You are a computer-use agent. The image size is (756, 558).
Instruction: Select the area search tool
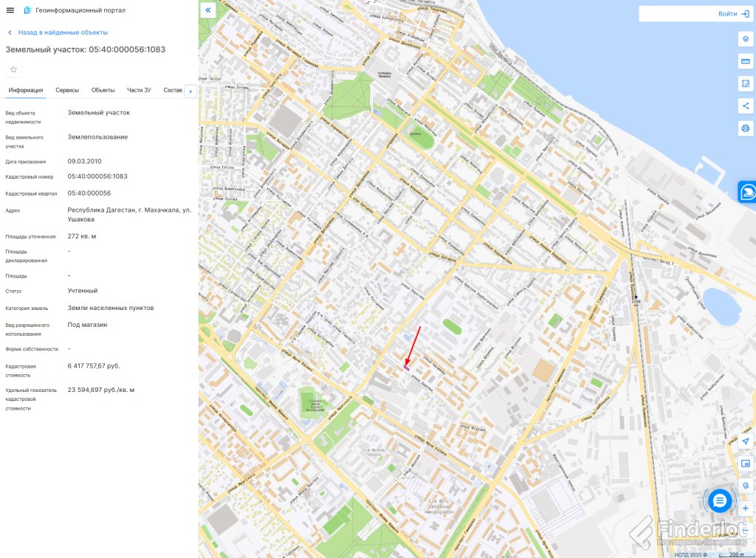click(745, 83)
